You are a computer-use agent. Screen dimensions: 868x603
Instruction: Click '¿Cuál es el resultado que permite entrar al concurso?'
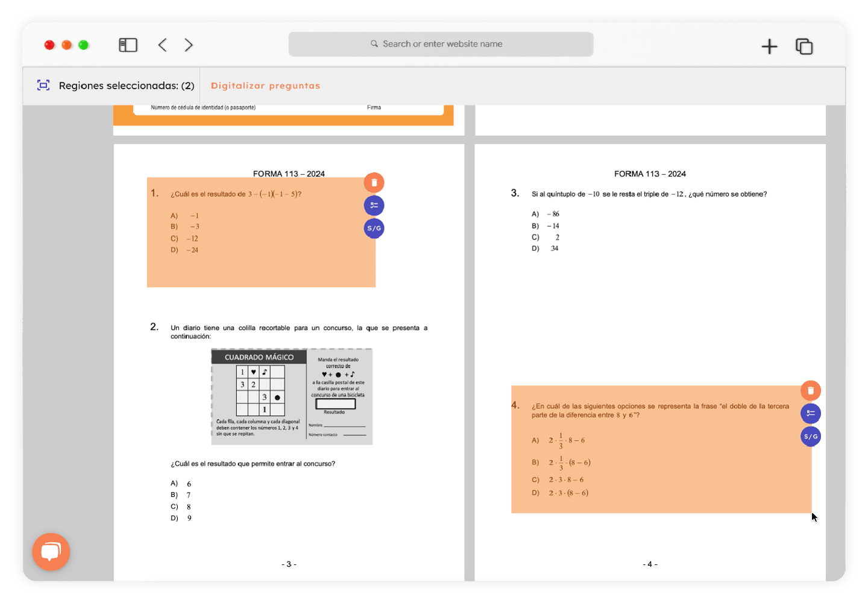pyautogui.click(x=253, y=464)
